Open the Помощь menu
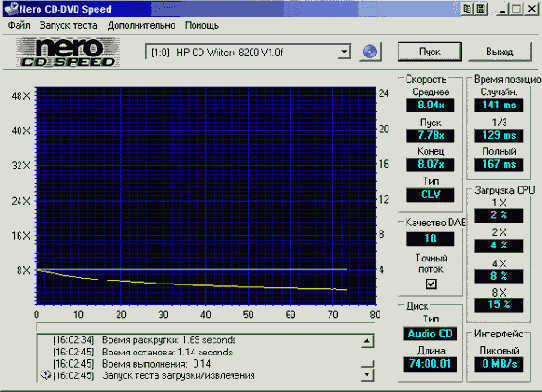Screen dimensions: 542x392 pyautogui.click(x=202, y=26)
